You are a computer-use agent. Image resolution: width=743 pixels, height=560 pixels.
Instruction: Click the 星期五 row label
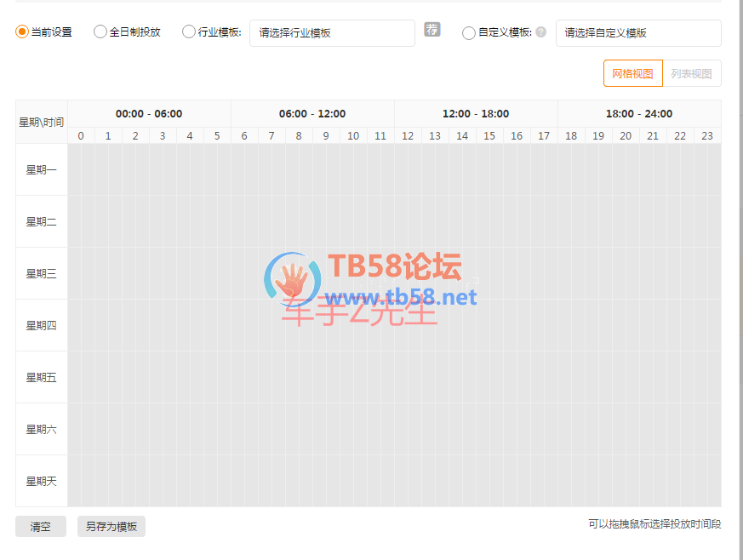click(42, 377)
